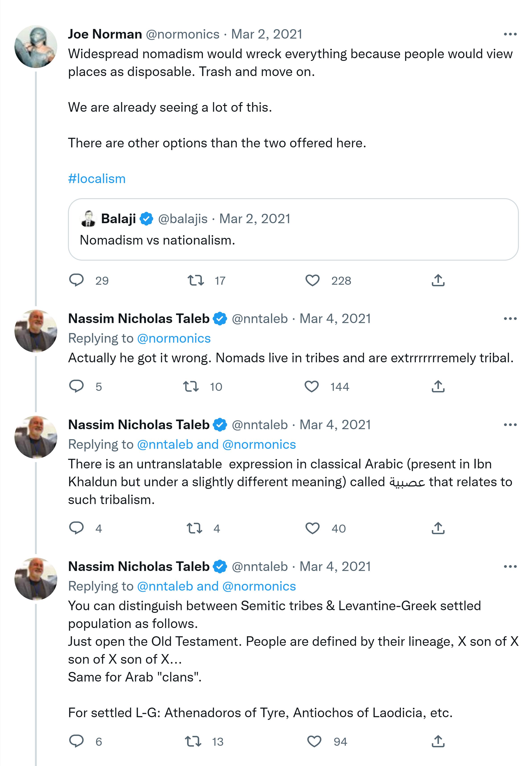Like Joe Norman's tweet with 228 likes
Screen dimensions: 532x766
point(312,280)
